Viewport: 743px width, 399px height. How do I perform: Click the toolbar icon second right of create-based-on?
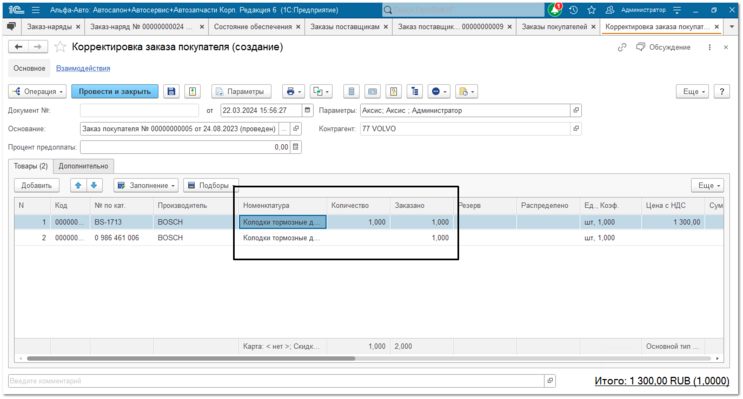click(372, 91)
